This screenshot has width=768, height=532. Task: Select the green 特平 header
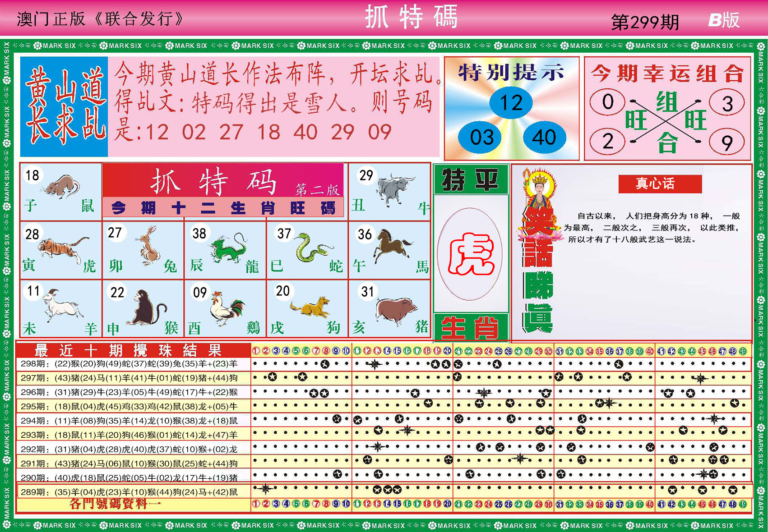(x=470, y=179)
